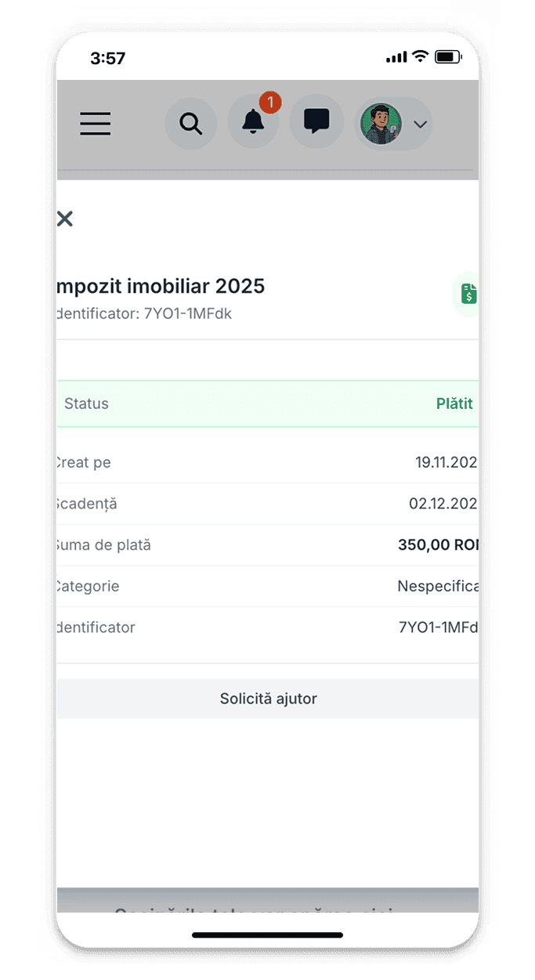Close the Impozit imobiliar details view

(64, 219)
